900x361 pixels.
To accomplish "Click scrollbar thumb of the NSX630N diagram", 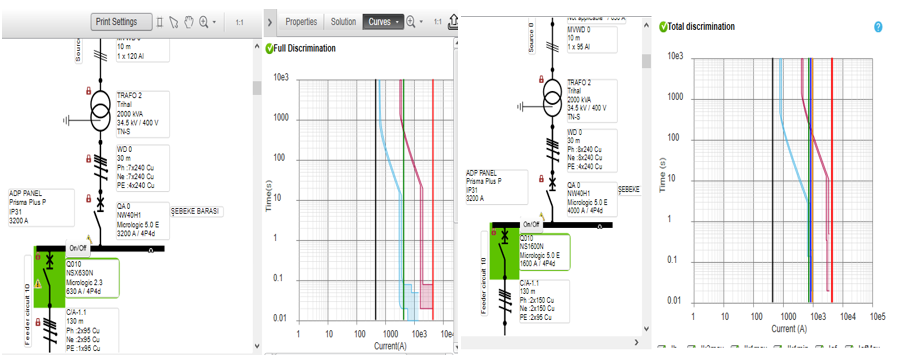I will (x=257, y=88).
